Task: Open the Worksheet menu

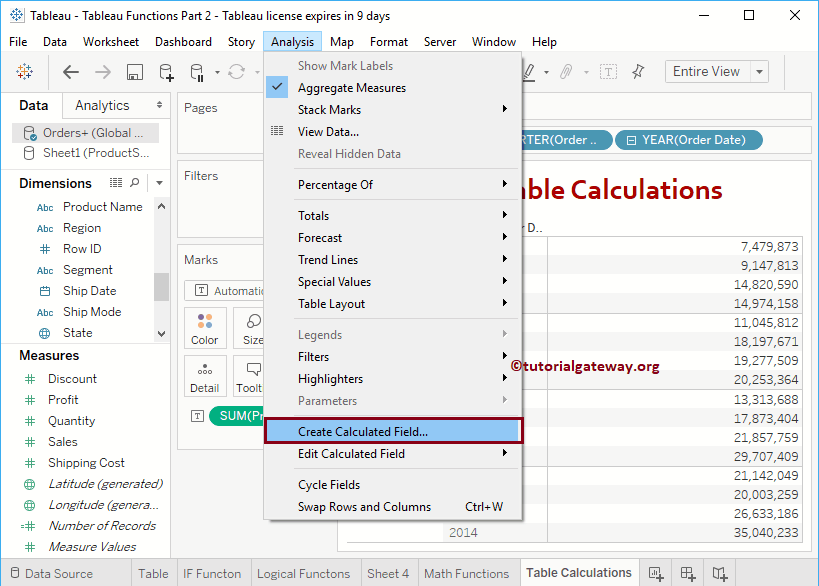Action: 111,42
